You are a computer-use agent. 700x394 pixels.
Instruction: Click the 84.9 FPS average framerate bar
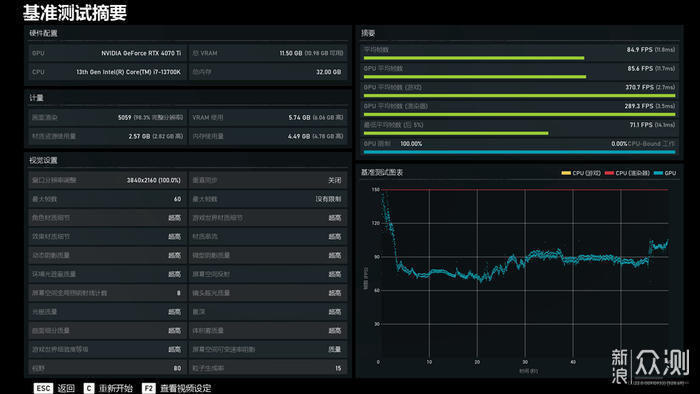(x=474, y=58)
